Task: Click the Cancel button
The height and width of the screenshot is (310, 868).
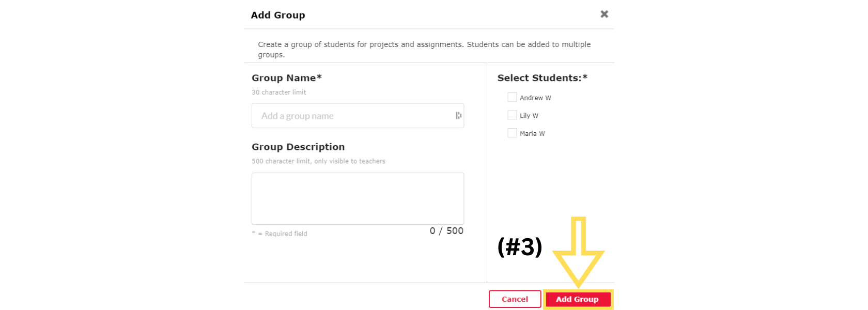Action: coord(515,299)
